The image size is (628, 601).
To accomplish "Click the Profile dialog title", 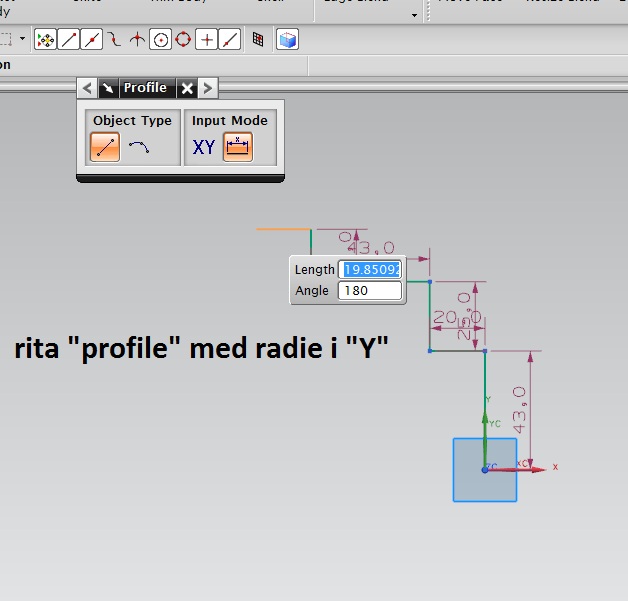I will [145, 87].
